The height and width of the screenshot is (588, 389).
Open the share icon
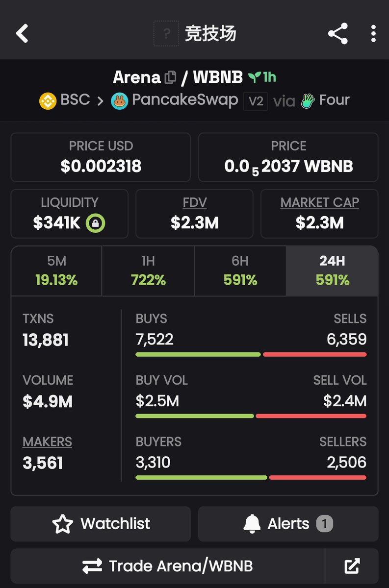(337, 34)
